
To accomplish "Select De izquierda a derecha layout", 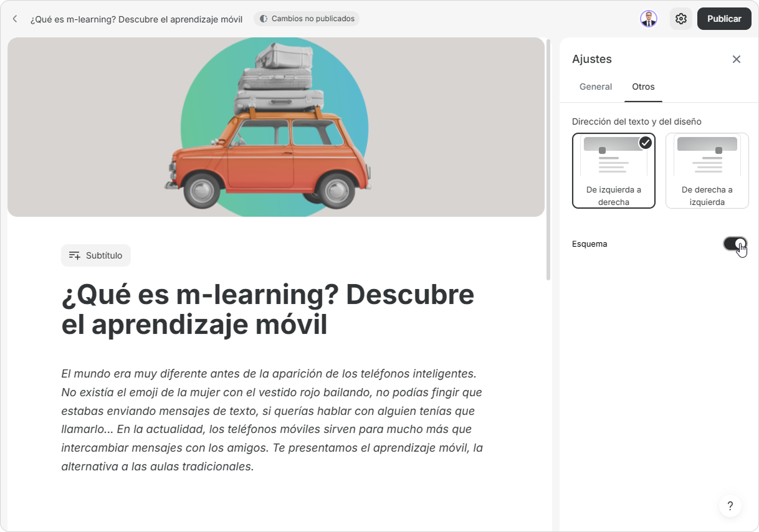I will pos(613,170).
